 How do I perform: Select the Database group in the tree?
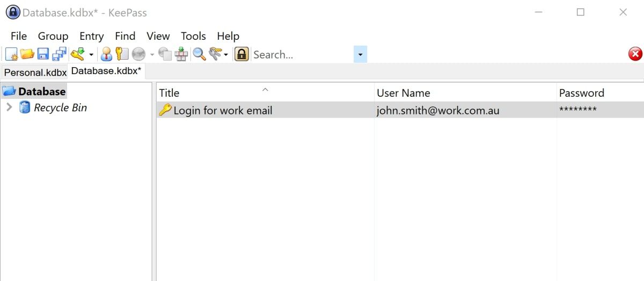click(42, 91)
